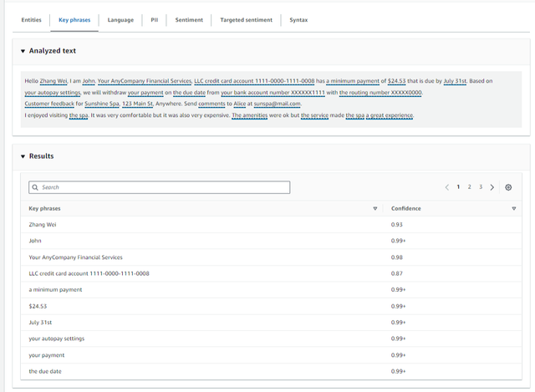Click the sunspa@mail.com phrase in text
535x392 pixels.
[277, 104]
